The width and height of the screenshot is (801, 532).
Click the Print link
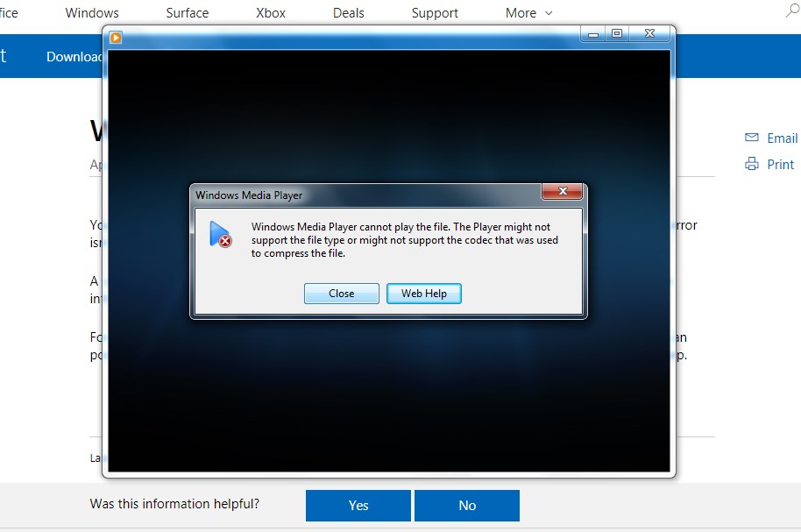point(781,165)
